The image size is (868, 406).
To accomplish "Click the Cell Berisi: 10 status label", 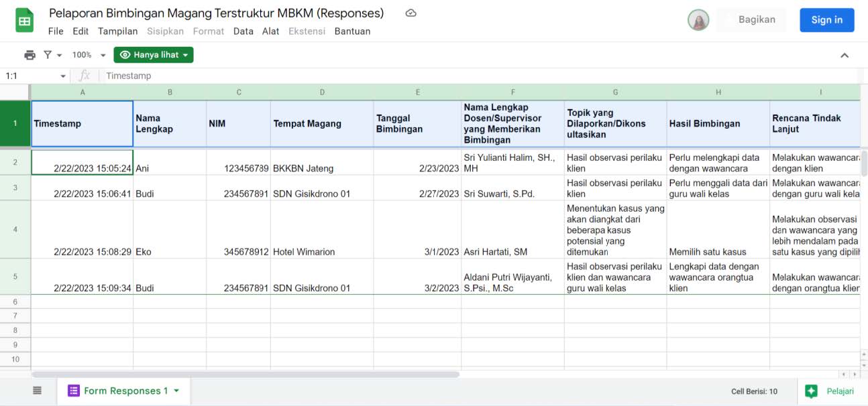I will click(x=754, y=391).
